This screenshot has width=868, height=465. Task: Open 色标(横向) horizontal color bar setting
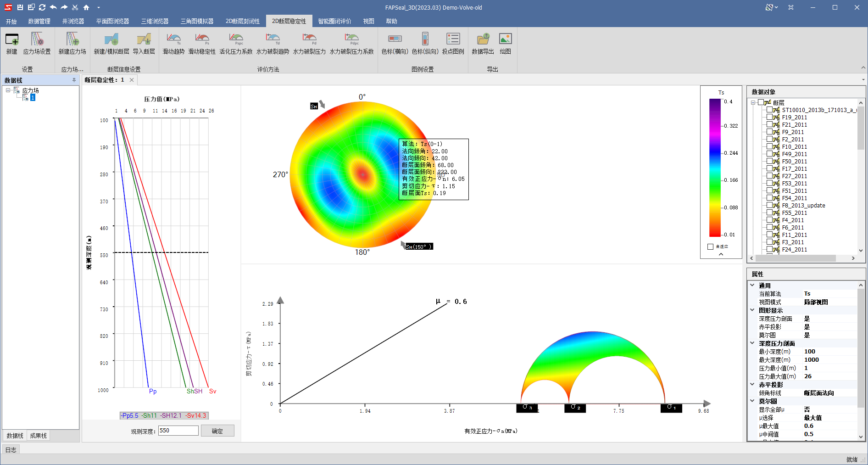[395, 44]
